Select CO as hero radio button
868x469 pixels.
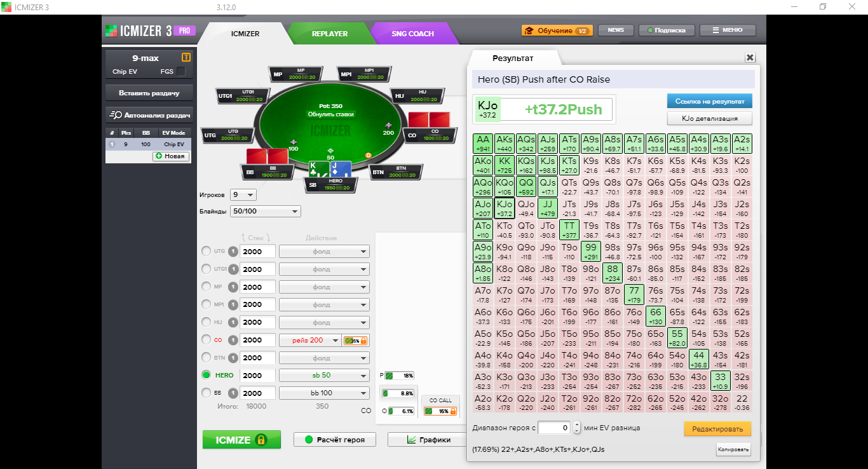coord(206,340)
